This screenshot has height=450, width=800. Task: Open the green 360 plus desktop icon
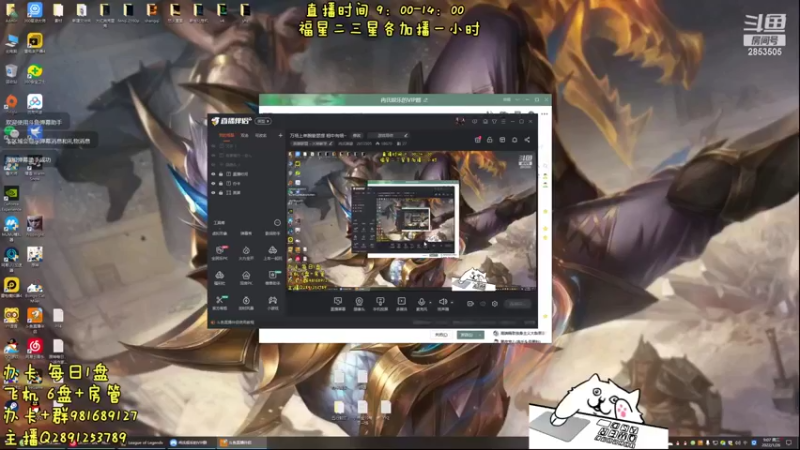click(35, 71)
